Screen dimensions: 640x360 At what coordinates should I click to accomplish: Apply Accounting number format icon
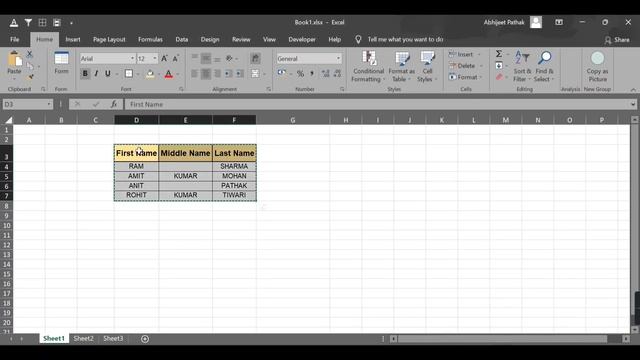[282, 74]
